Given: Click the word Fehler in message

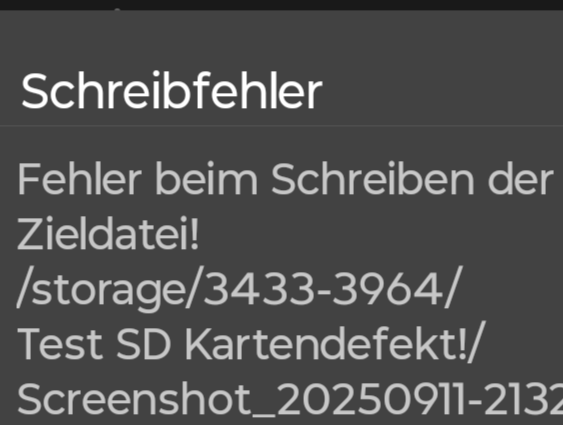Looking at the screenshot, I should pyautogui.click(x=80, y=178).
